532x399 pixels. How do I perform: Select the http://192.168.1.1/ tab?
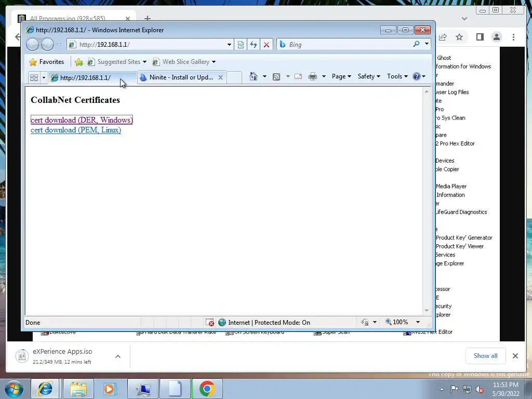[92, 78]
